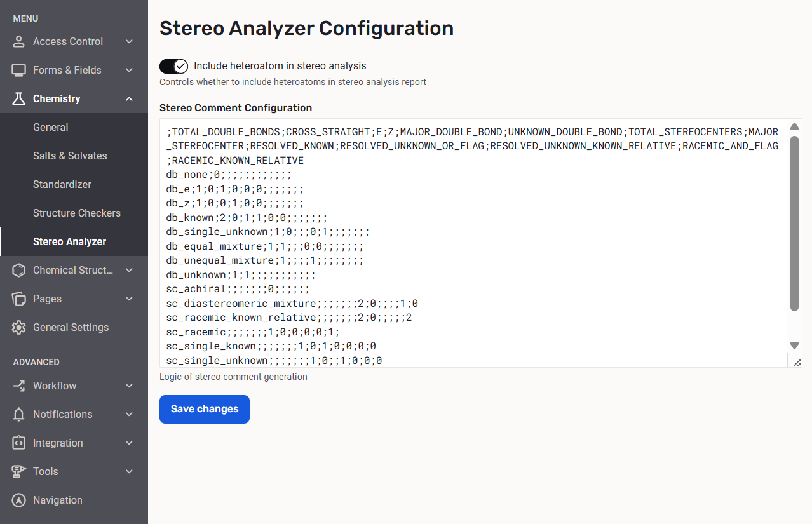The height and width of the screenshot is (524, 812).
Task: Toggle Include heteroatom in stereo analysis
Action: tap(173, 66)
